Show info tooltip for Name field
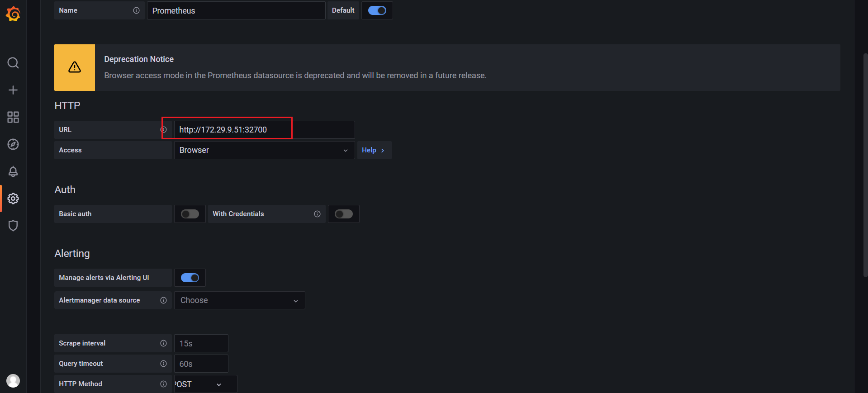This screenshot has width=868, height=393. tap(136, 10)
